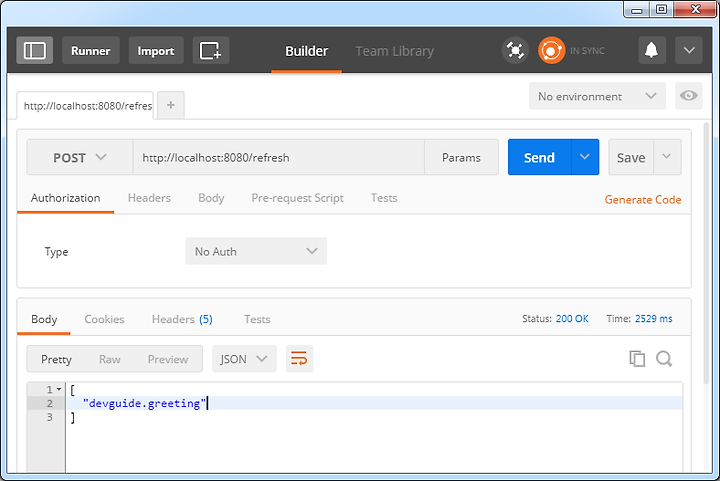The width and height of the screenshot is (720, 481).
Task: Copy response body to clipboard
Action: click(x=637, y=358)
